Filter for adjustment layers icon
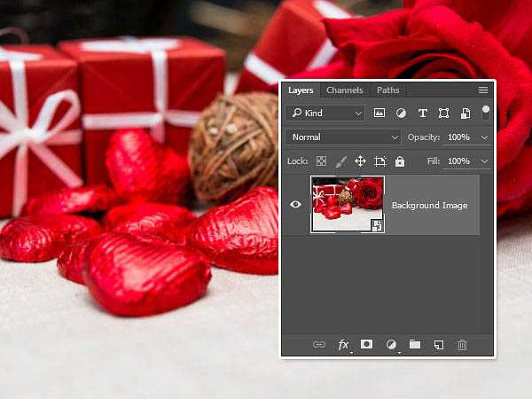 [401, 113]
